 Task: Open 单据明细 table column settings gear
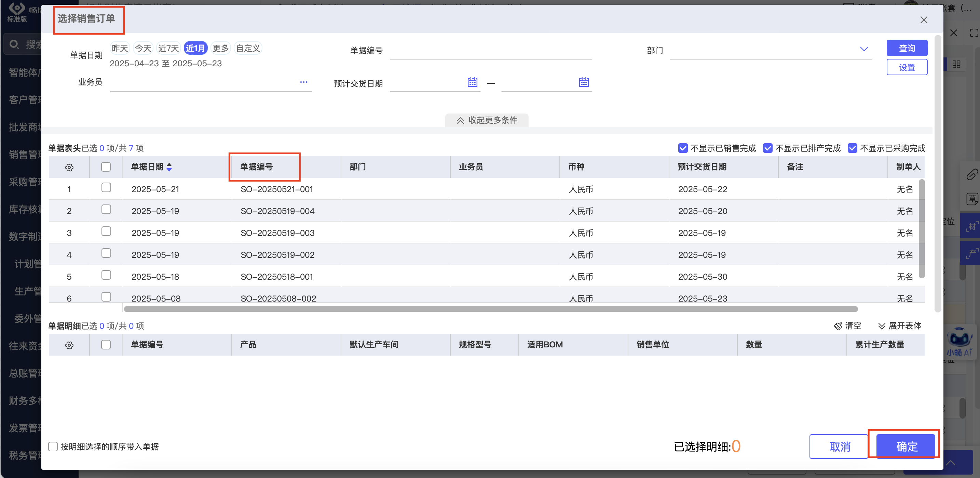coord(69,345)
